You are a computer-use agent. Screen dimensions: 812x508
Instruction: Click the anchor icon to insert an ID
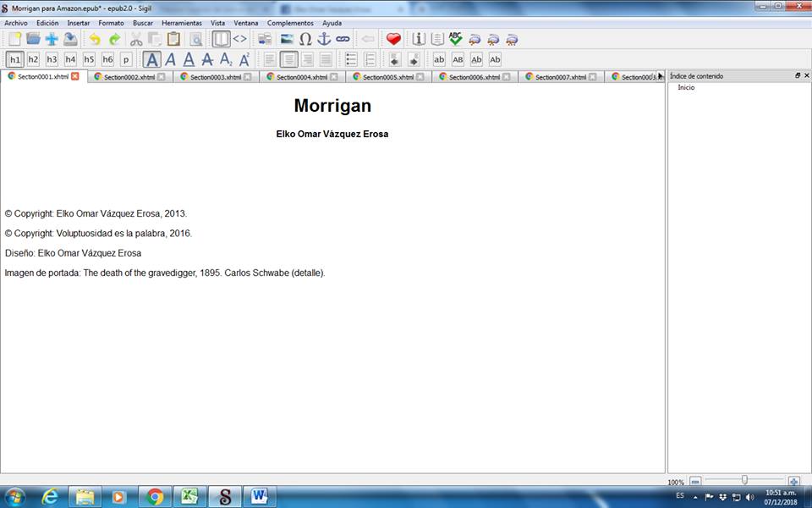coord(324,39)
